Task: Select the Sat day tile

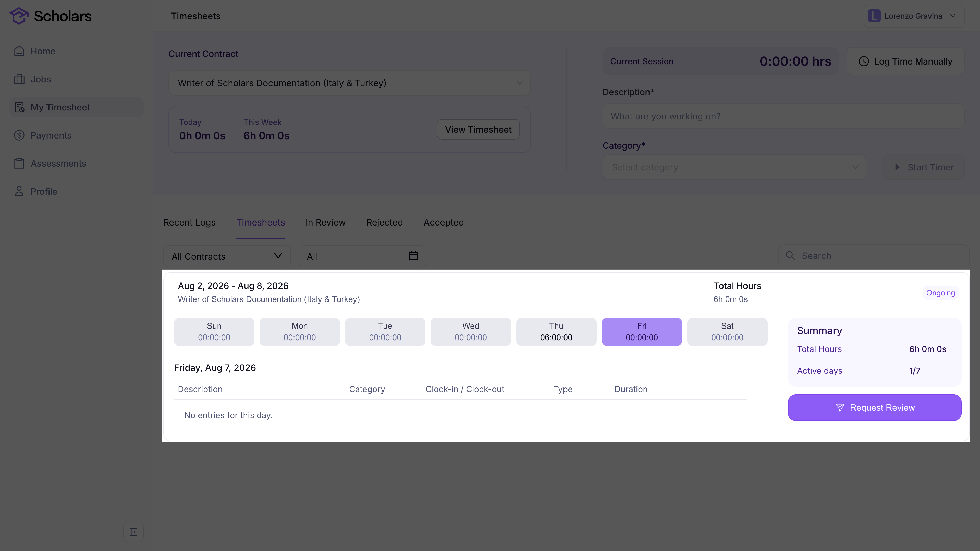Action: pos(727,332)
